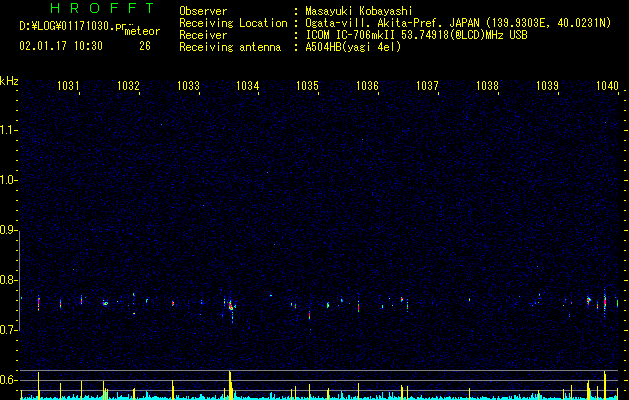Click the A504HB(yagi 4el) antenna text
629x400 pixels.
click(353, 47)
